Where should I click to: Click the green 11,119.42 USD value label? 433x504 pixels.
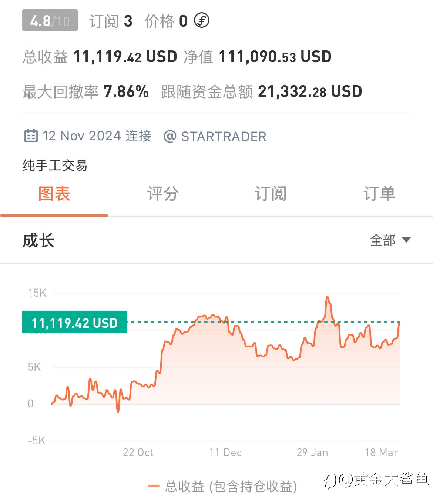click(x=75, y=322)
